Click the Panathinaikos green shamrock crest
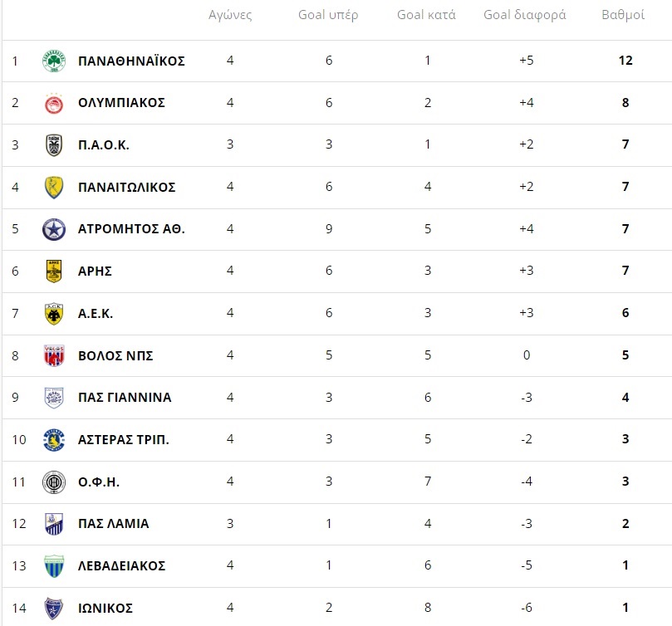Image resolution: width=672 pixels, height=626 pixels. tap(54, 61)
